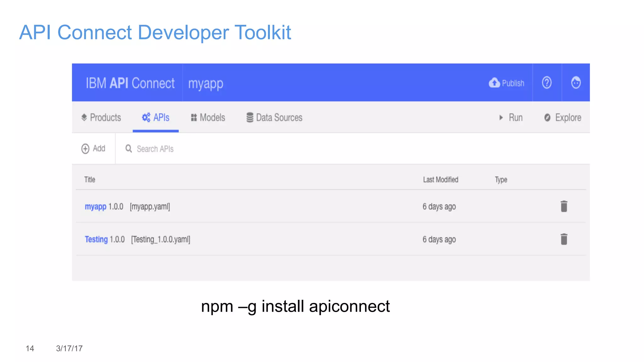644x362 pixels.
Task: Open the help question mark icon
Action: 547,83
